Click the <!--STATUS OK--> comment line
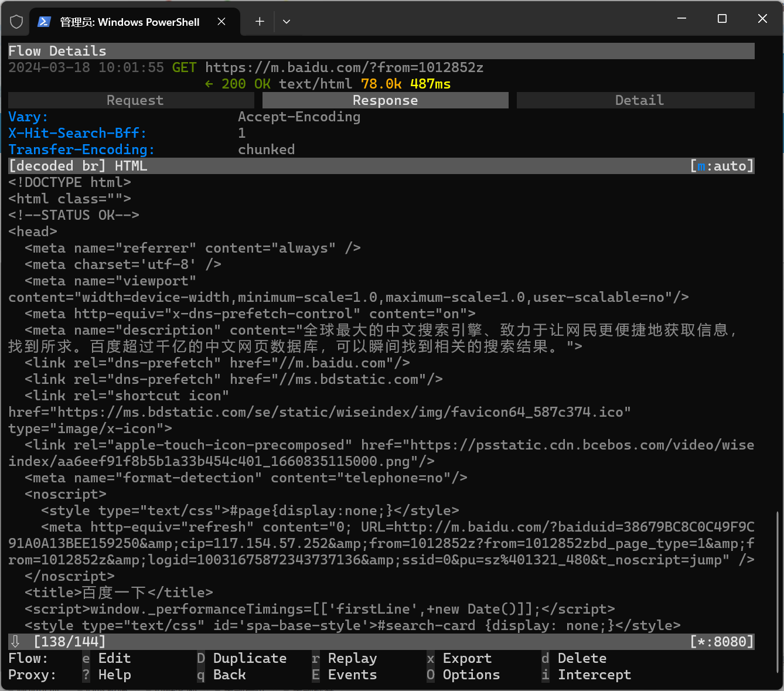The height and width of the screenshot is (691, 784). point(74,215)
